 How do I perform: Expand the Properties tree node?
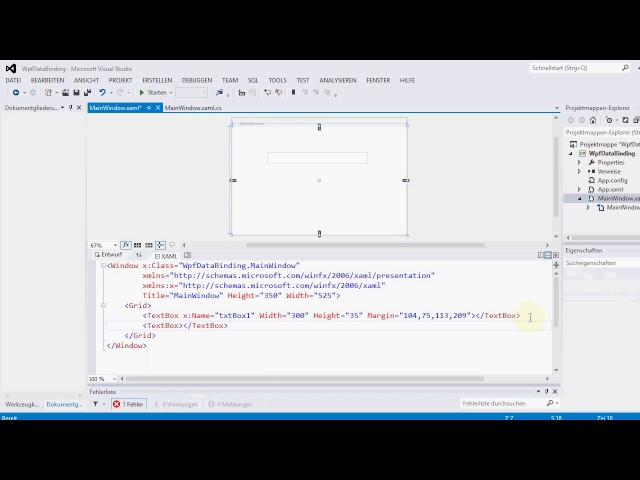[x=579, y=163]
